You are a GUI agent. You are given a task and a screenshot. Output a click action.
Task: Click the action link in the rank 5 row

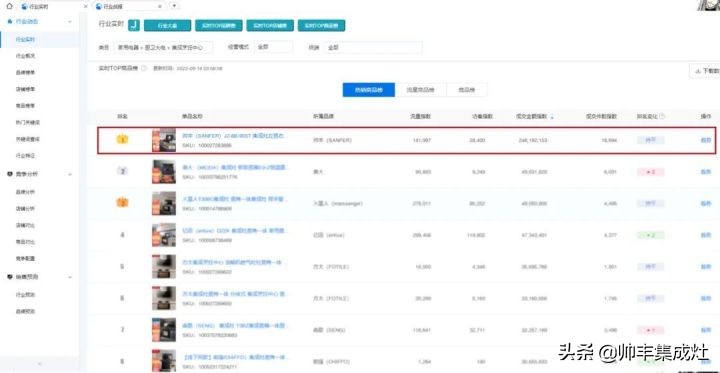(x=705, y=266)
